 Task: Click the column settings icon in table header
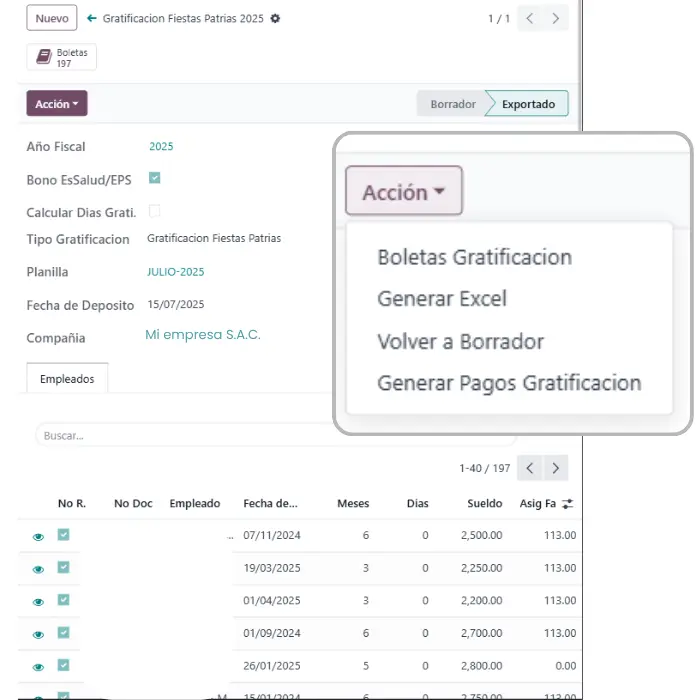pyautogui.click(x=567, y=504)
